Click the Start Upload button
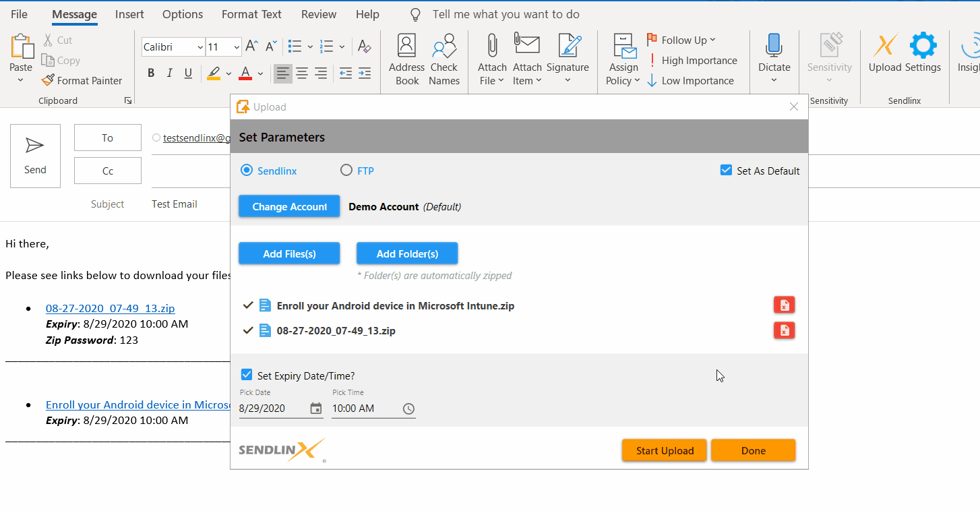The height and width of the screenshot is (513, 980). [665, 450]
